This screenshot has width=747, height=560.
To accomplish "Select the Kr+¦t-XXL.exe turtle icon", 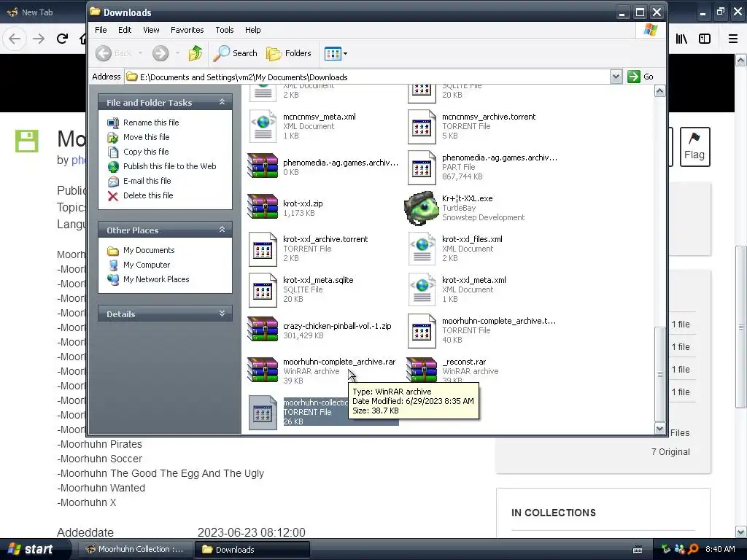I will (422, 208).
